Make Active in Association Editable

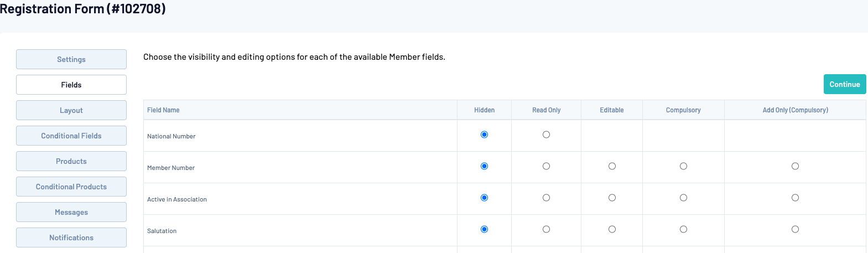coord(612,198)
